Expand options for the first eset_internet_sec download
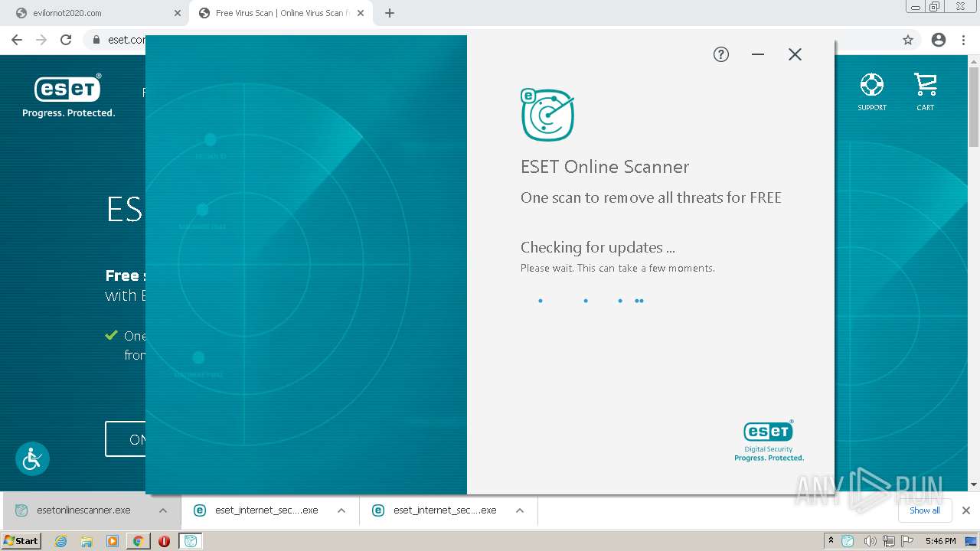 [x=341, y=510]
